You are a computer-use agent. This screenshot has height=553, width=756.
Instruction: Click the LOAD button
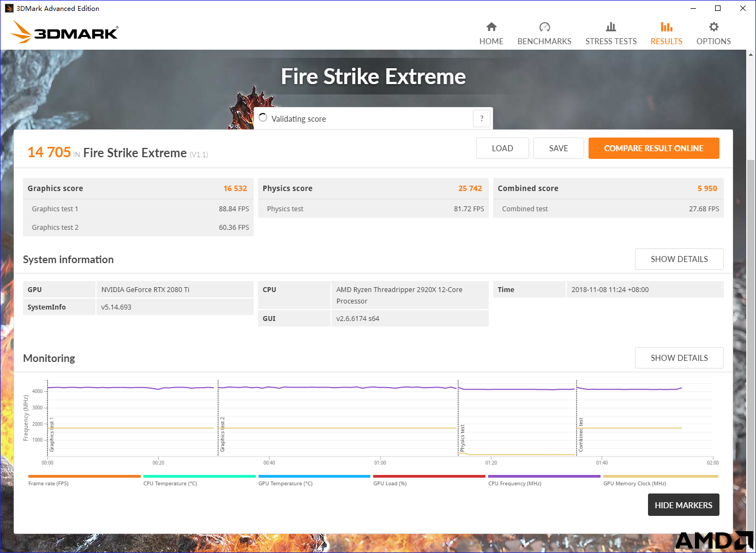(x=502, y=148)
